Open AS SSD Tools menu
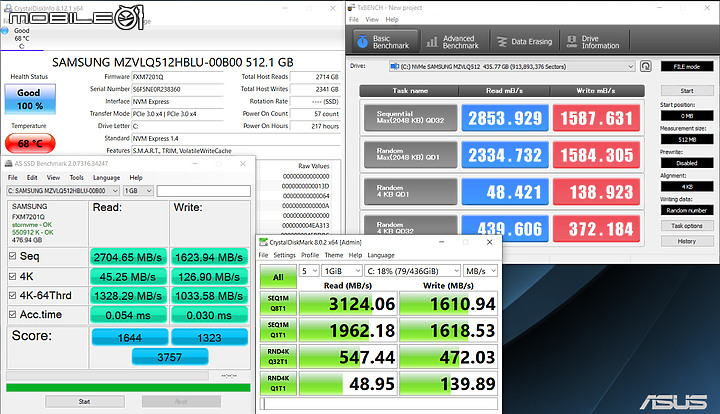The height and width of the screenshot is (414, 720). click(76, 177)
